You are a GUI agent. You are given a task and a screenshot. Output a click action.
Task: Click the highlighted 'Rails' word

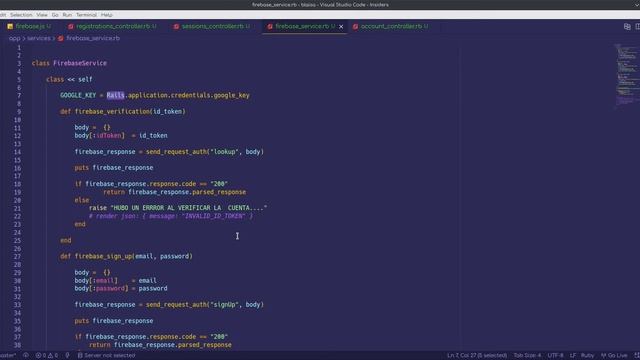click(116, 96)
